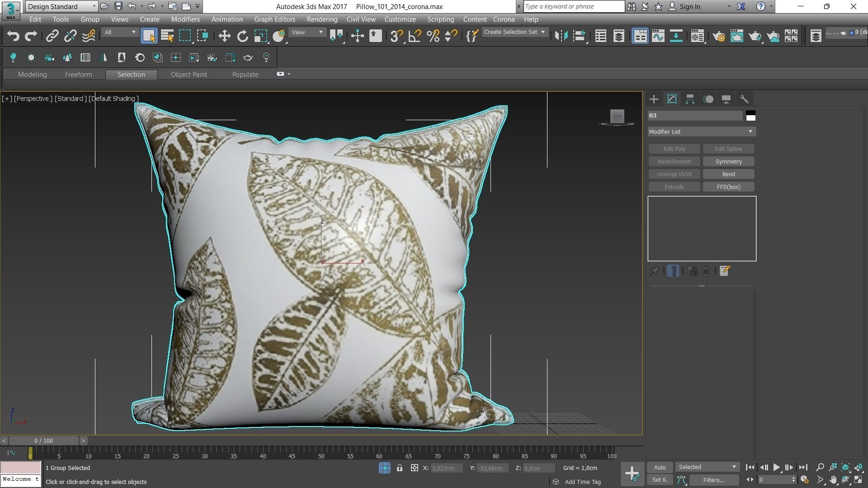
Task: Open the Align tool
Action: (x=580, y=36)
